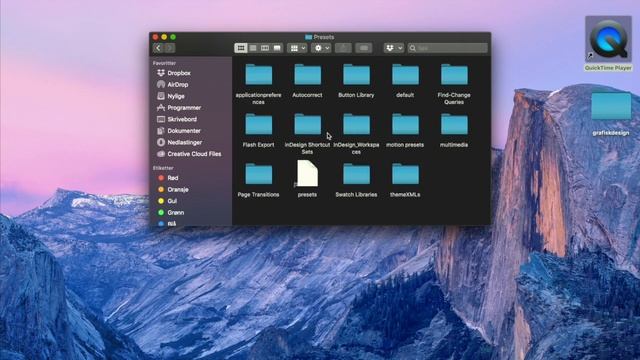Click the Favoritter sidebar heading
This screenshot has width=640, height=360.
(164, 63)
